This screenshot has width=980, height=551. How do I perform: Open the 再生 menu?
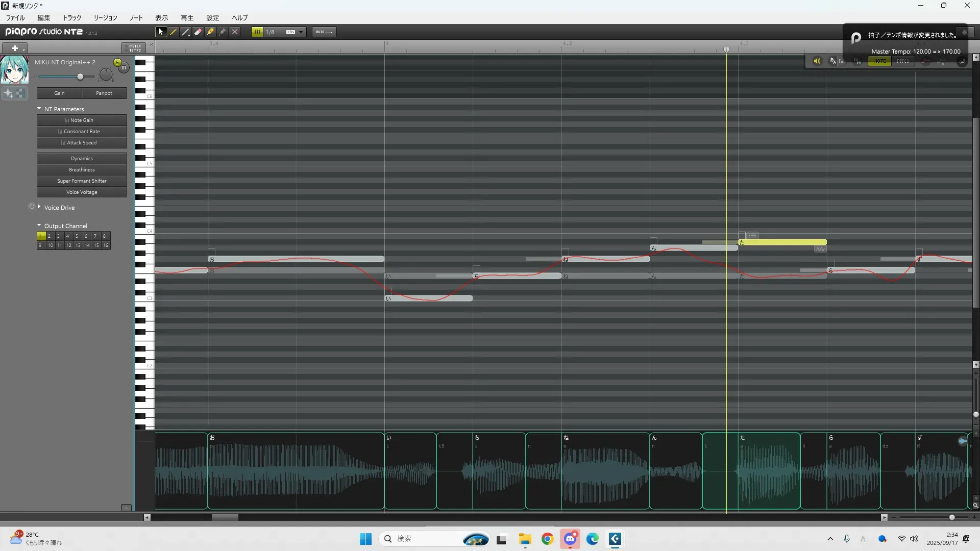tap(187, 18)
